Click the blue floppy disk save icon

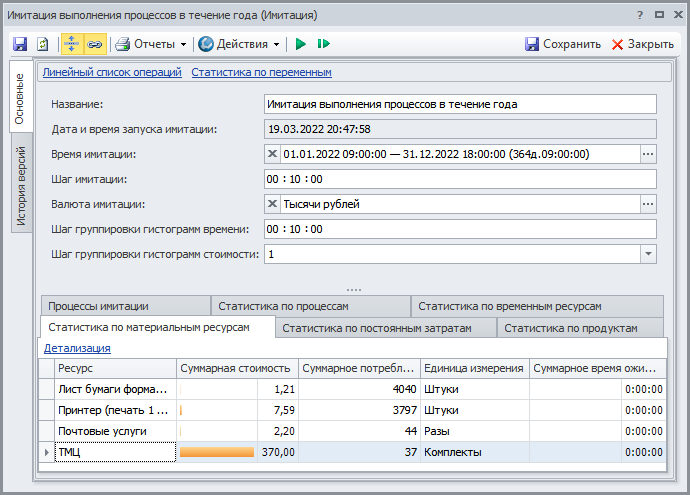click(x=20, y=44)
